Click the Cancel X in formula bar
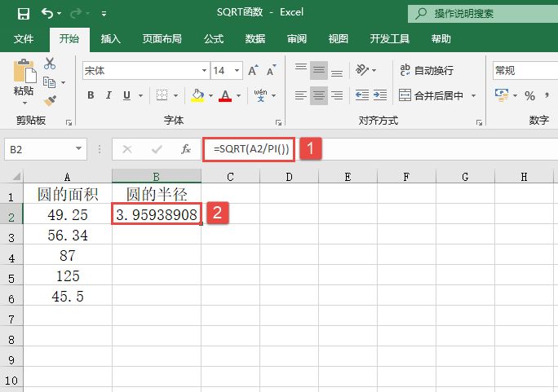This screenshot has width=558, height=392. tap(127, 149)
